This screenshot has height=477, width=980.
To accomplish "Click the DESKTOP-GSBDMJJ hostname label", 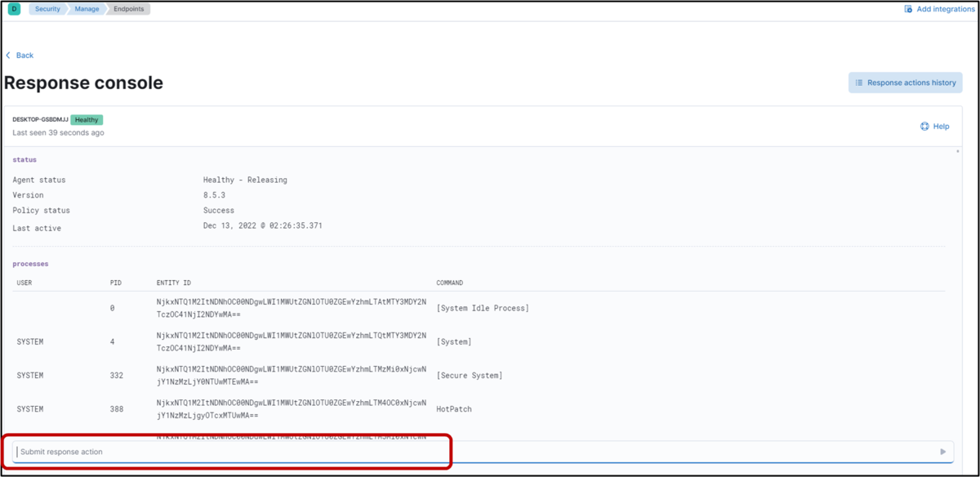I will click(x=39, y=119).
